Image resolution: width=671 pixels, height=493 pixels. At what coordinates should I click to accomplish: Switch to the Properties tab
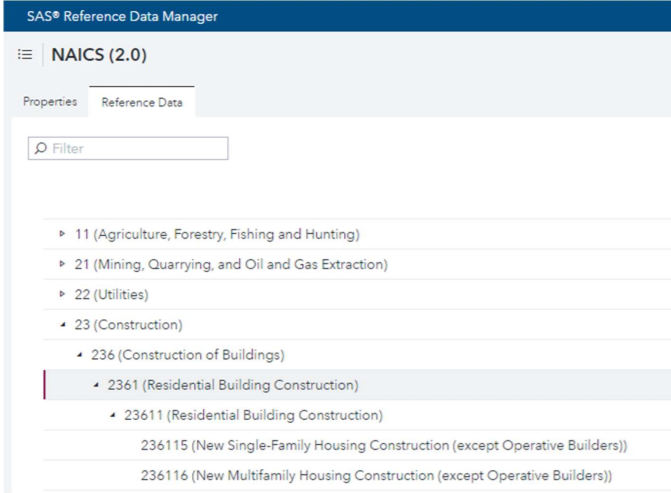pos(50,102)
